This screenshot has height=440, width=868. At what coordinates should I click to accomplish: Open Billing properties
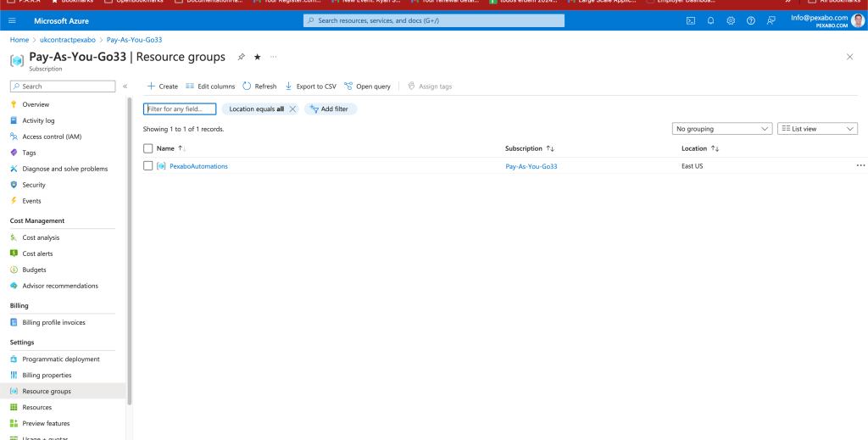(47, 375)
